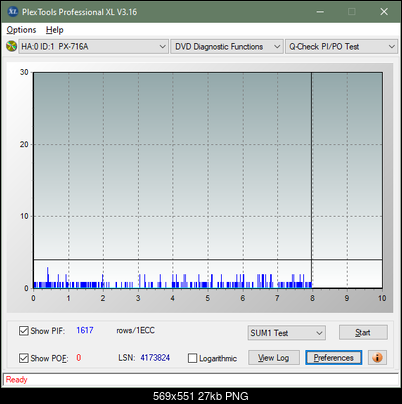This screenshot has height=404, width=402.
Task: Click the vertical marker line at 8 on graph
Action: pyautogui.click(x=312, y=180)
